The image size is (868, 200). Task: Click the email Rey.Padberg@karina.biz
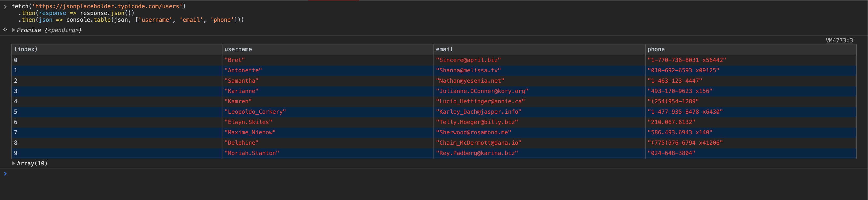click(x=477, y=153)
